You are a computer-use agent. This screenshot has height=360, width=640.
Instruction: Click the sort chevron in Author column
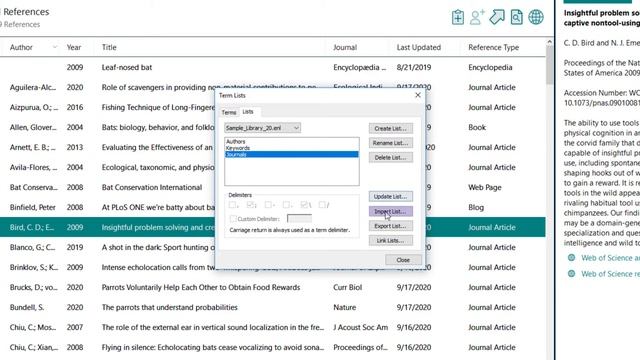pos(55,47)
